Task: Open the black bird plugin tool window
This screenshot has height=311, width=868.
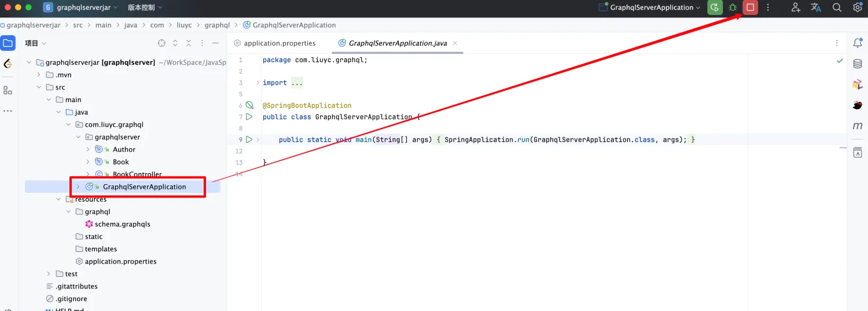Action: [858, 105]
